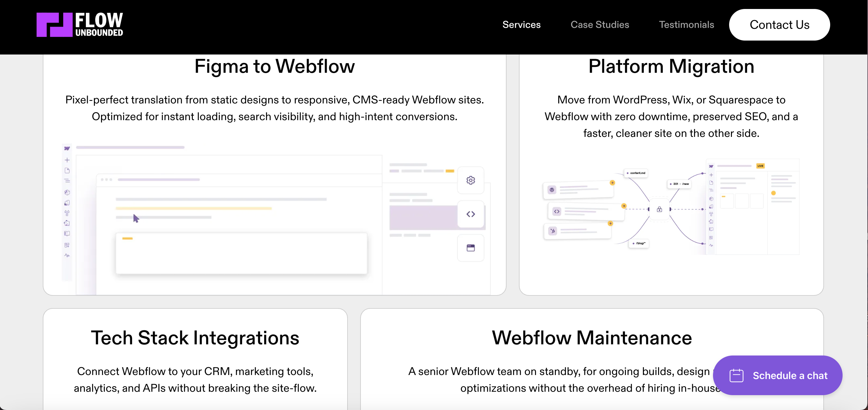Click the "content.md" label in the diagram
This screenshot has height=410, width=868.
[636, 173]
